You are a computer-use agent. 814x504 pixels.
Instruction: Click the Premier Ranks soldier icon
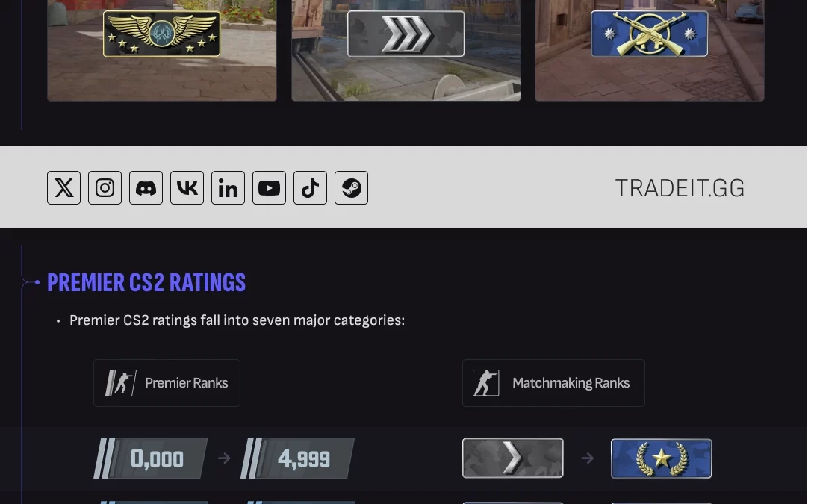point(121,383)
